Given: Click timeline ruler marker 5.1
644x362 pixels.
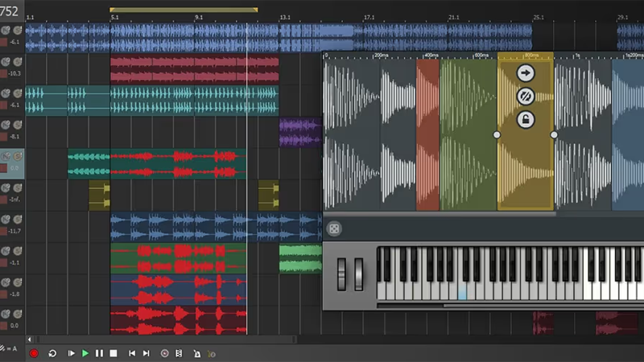Looking at the screenshot, I should [x=114, y=17].
